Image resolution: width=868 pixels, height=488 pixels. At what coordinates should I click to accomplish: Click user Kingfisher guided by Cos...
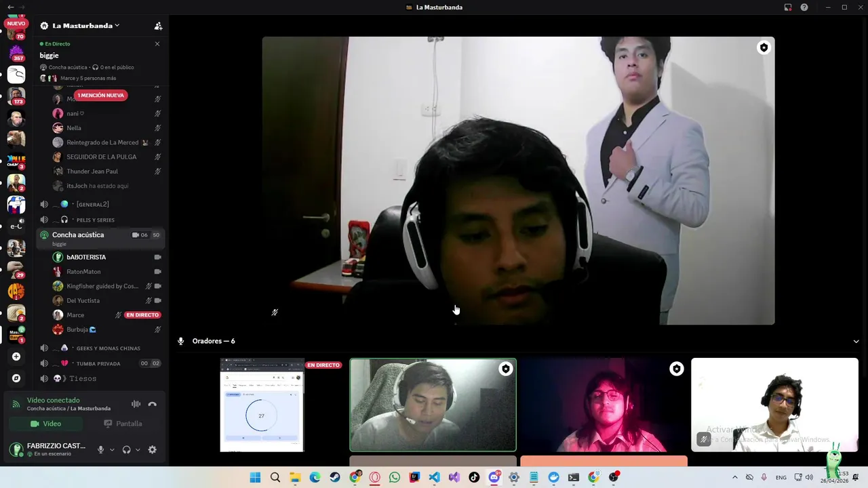102,286
